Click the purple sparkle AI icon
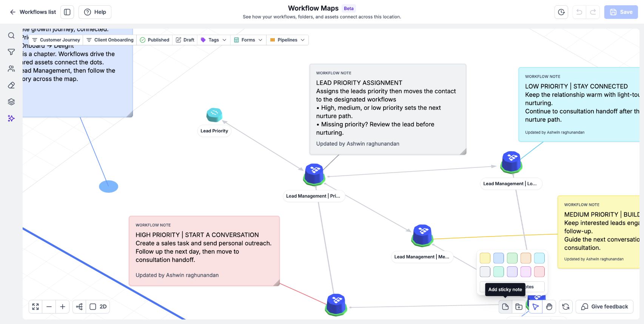Screen dimensions: 644x324 [x=11, y=118]
